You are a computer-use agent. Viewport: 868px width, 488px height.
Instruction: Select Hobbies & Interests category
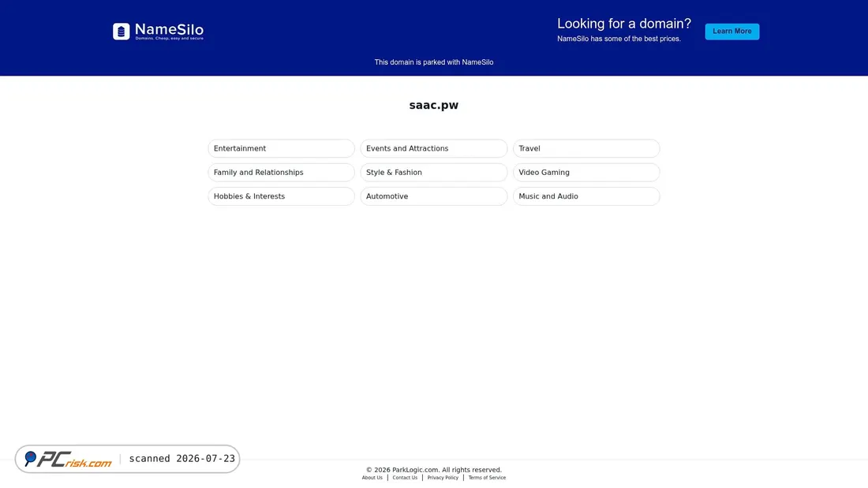point(281,196)
